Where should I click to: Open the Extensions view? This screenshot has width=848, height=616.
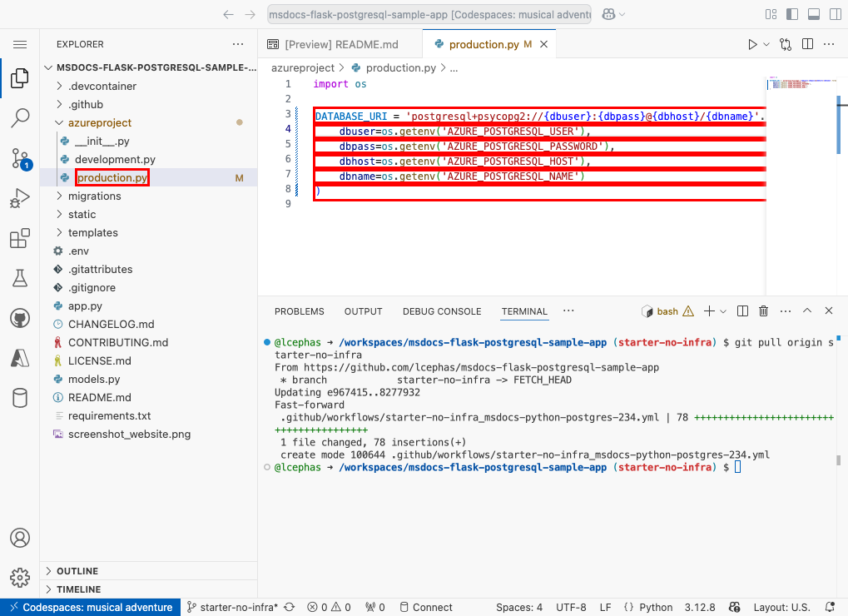(x=20, y=238)
